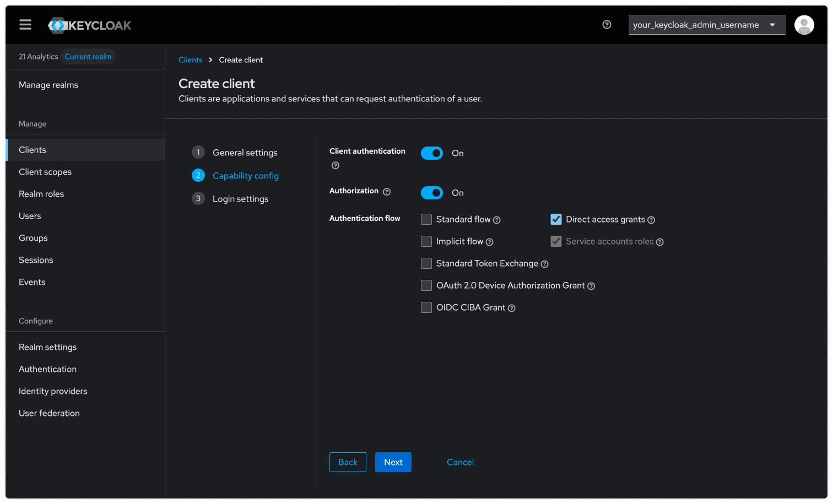Screen dimensions: 833x504
Task: Click the Current realm badge
Action: [88, 56]
